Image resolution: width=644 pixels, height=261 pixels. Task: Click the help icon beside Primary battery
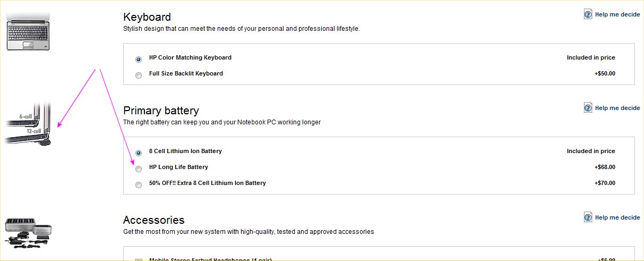(588, 108)
